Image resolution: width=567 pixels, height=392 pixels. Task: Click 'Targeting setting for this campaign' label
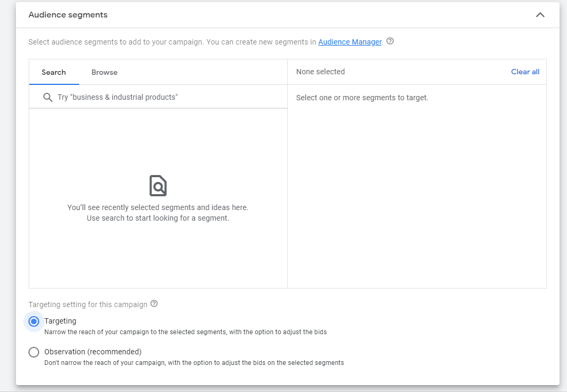tap(88, 304)
